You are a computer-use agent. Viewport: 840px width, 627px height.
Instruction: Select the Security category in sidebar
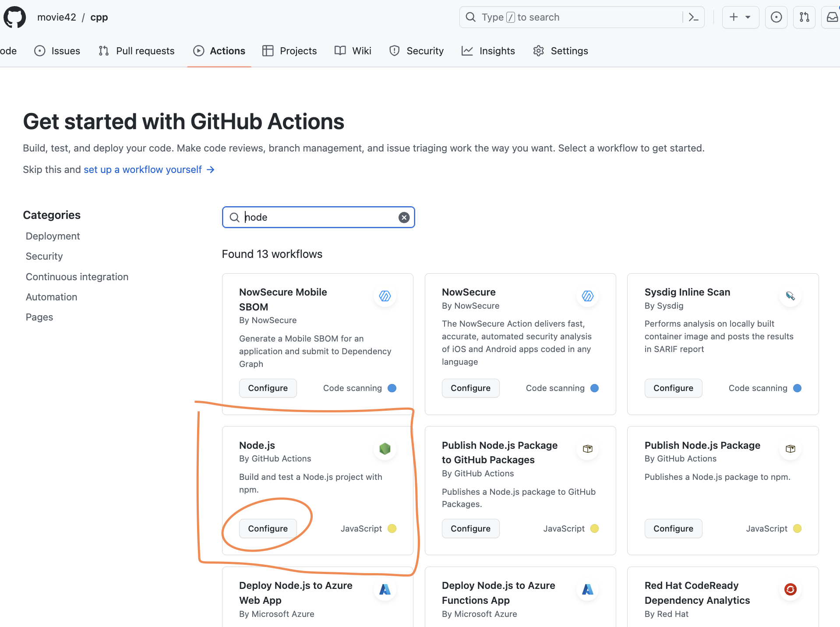click(44, 256)
